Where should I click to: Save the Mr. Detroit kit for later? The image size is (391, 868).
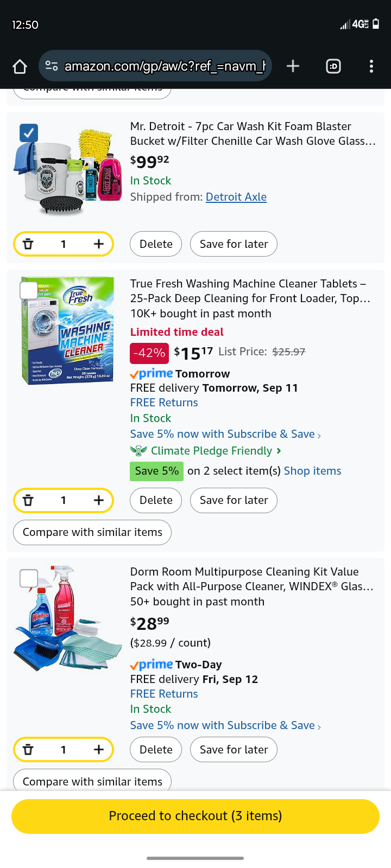click(x=234, y=244)
